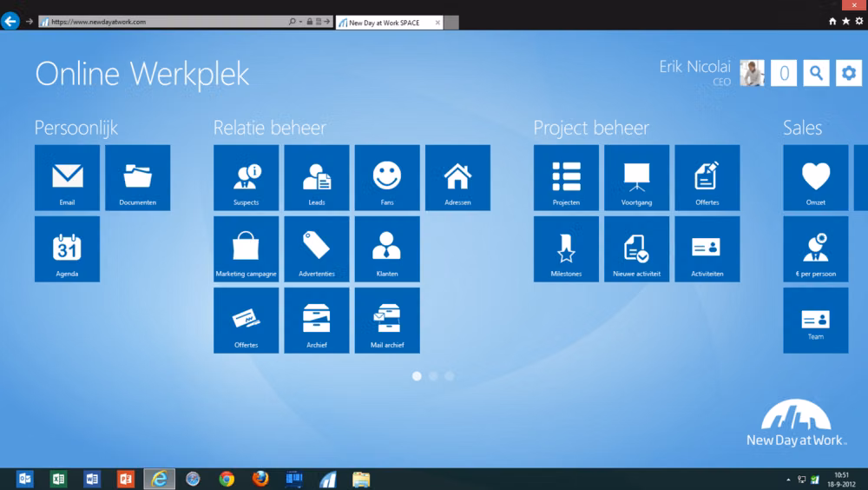Image resolution: width=868 pixels, height=490 pixels.
Task: Click the notification counter showing 0
Action: pos(784,73)
